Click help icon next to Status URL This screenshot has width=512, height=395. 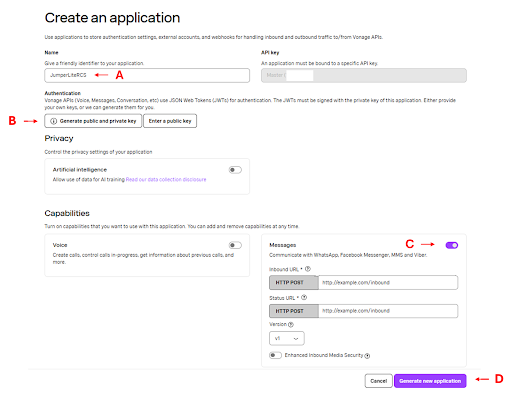click(x=304, y=298)
